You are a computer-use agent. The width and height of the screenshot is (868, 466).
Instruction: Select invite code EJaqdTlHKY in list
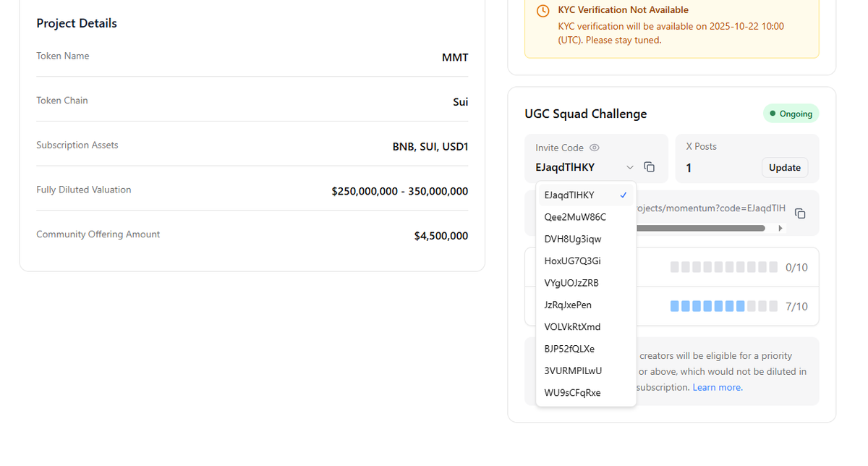[x=586, y=195]
